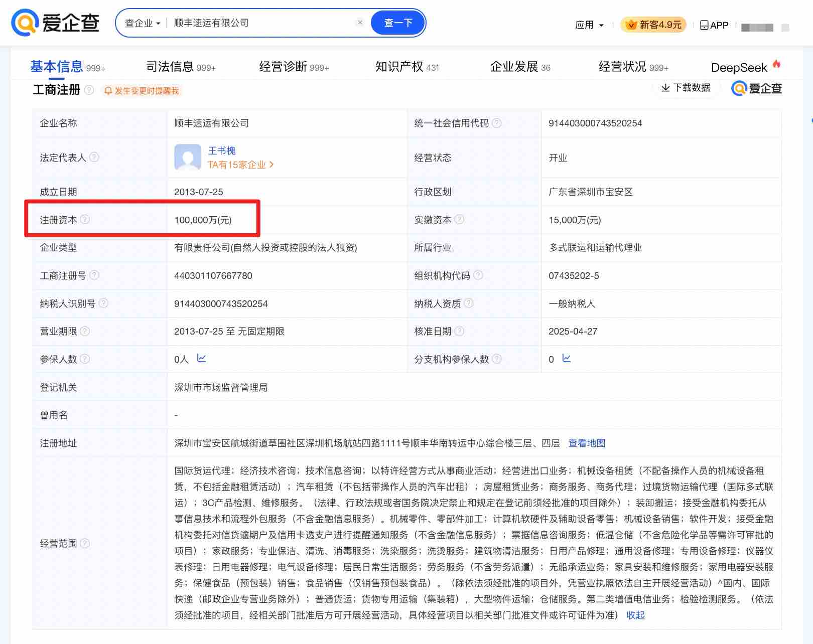This screenshot has height=644, width=813.
Task: Switch to the 经营诊断 tab
Action: (x=294, y=67)
